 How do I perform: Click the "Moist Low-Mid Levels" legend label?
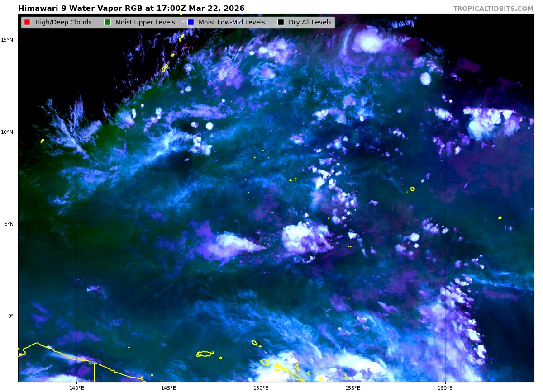(x=232, y=23)
